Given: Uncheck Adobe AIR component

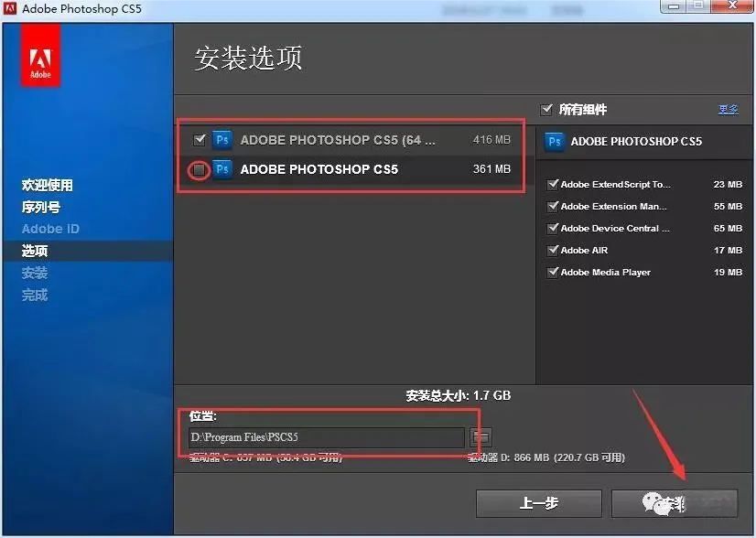Looking at the screenshot, I should pos(553,250).
